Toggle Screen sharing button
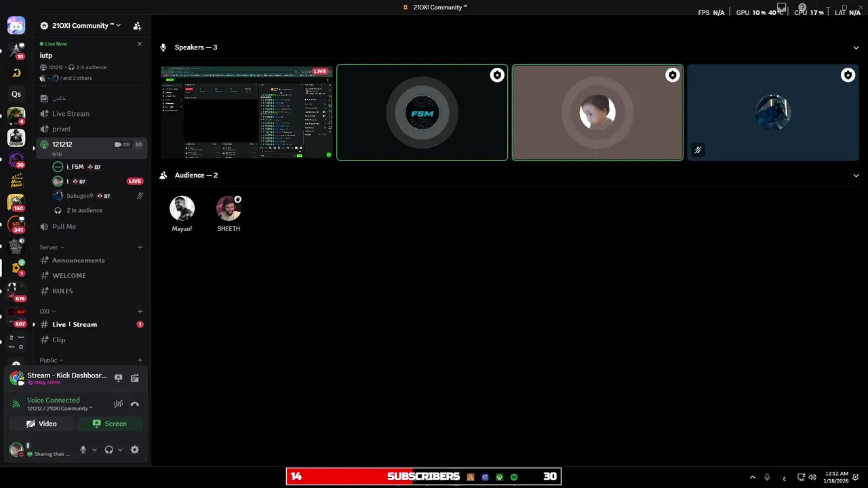 (109, 424)
